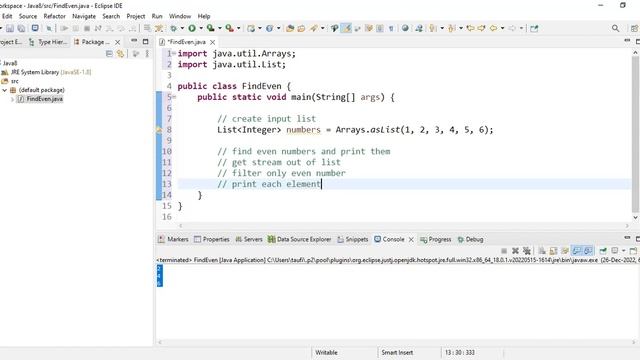
Task: Click the Pin Console icon
Action: [603, 251]
